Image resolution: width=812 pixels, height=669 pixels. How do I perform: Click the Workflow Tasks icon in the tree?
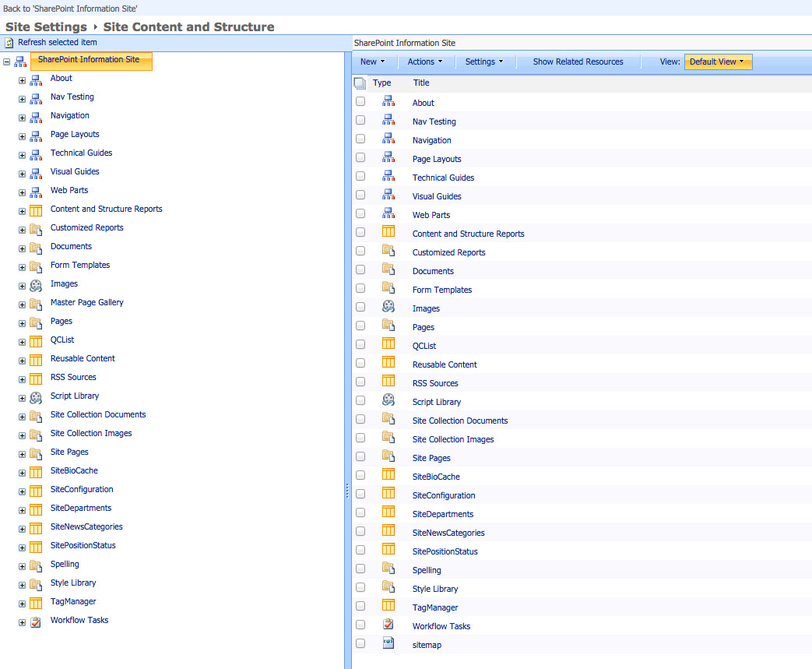click(36, 622)
